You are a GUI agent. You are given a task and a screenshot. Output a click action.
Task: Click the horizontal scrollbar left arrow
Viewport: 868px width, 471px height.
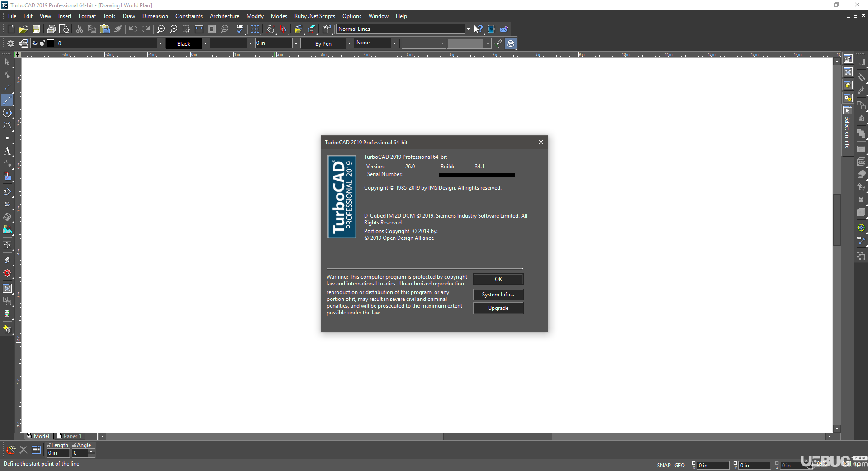pos(103,437)
